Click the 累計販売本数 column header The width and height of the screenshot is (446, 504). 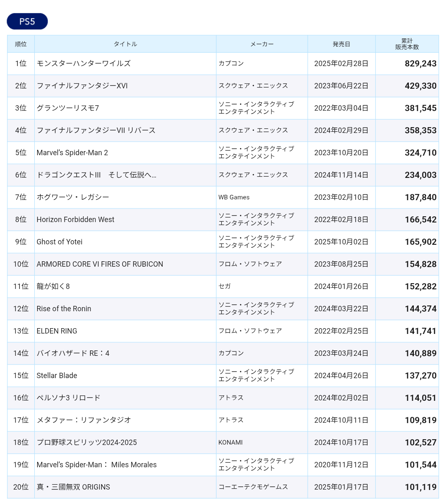[407, 44]
